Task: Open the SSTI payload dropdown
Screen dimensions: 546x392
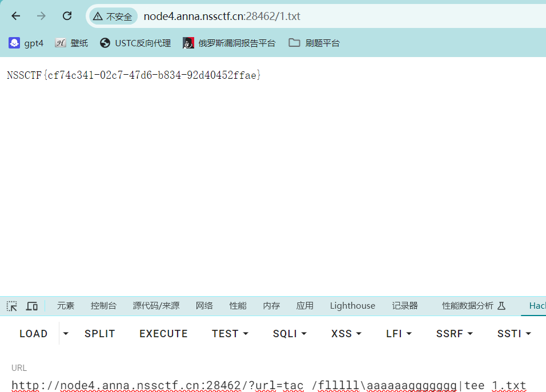Action: click(x=514, y=334)
